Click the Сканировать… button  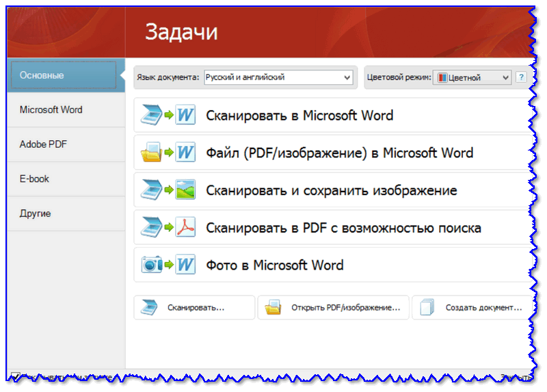tap(194, 308)
